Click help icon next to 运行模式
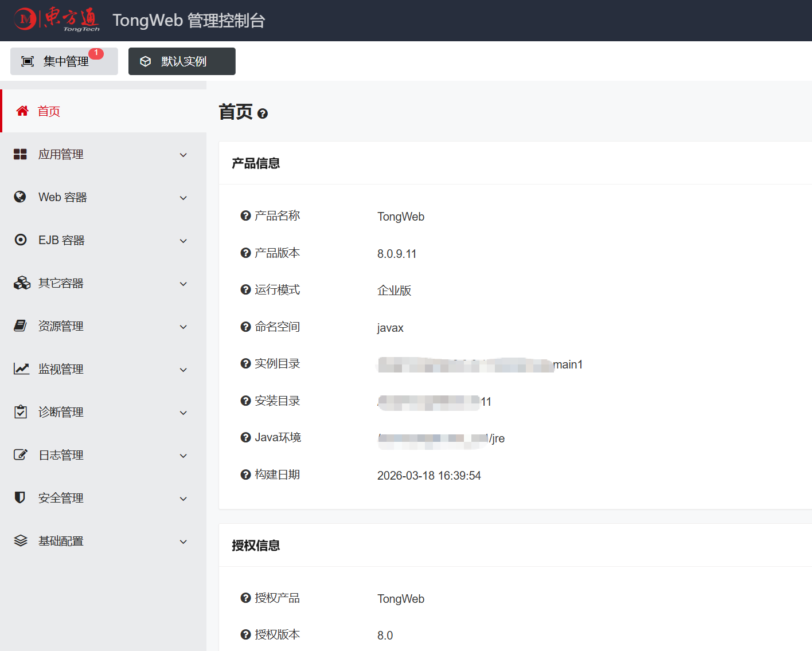The width and height of the screenshot is (812, 651). pyautogui.click(x=246, y=289)
